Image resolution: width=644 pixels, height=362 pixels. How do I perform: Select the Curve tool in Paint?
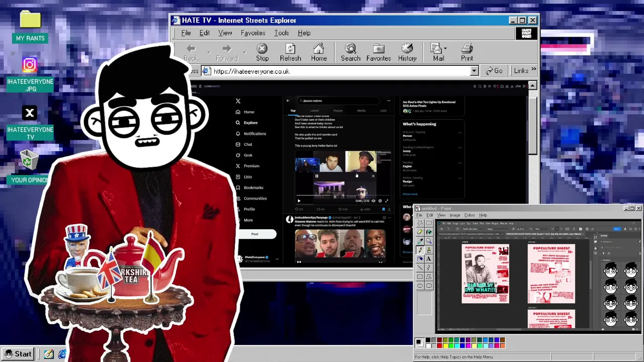(x=429, y=267)
